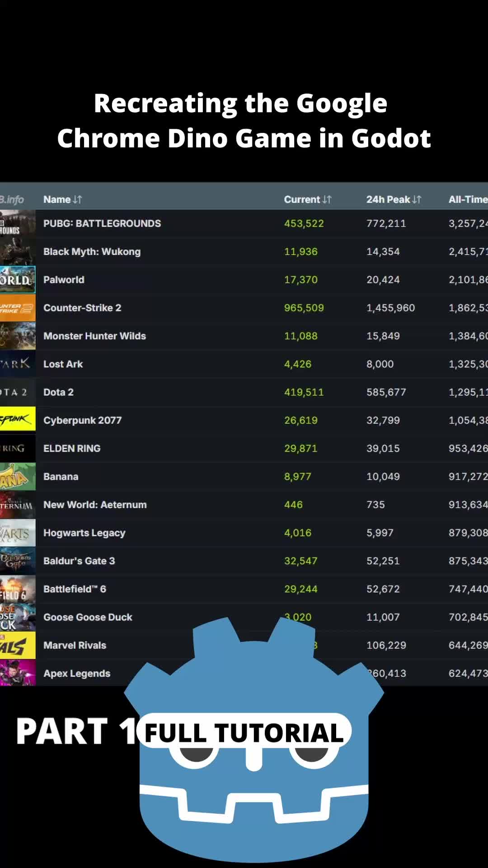This screenshot has width=488, height=868.
Task: Open Goose Goose Duck name link
Action: pyautogui.click(x=88, y=617)
